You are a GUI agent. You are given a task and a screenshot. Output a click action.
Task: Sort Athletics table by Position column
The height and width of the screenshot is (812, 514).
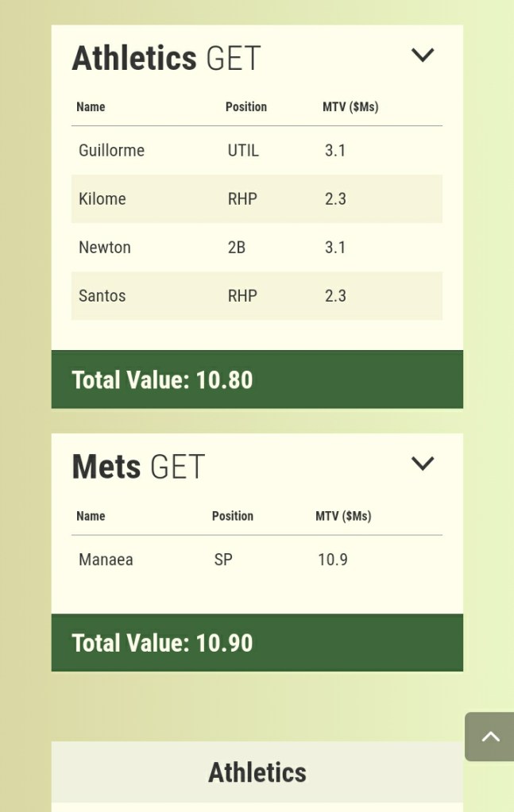tap(246, 107)
